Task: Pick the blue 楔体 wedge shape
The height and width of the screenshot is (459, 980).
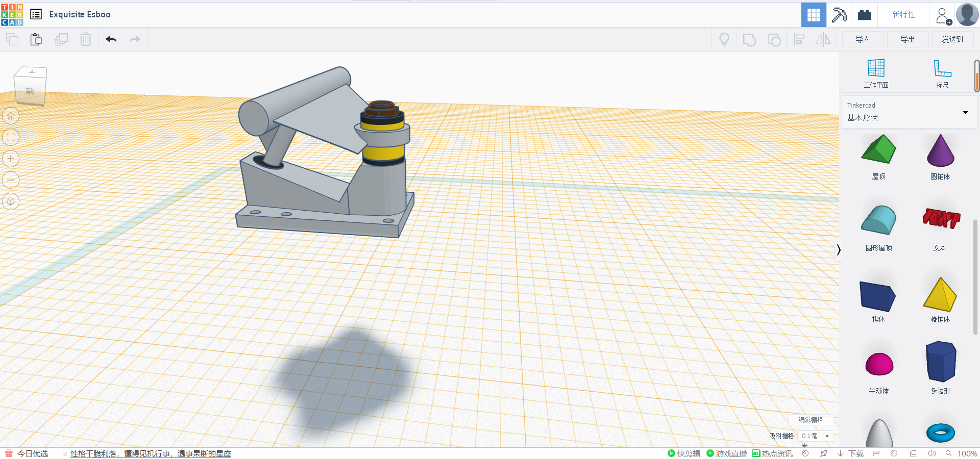Action: (878, 295)
